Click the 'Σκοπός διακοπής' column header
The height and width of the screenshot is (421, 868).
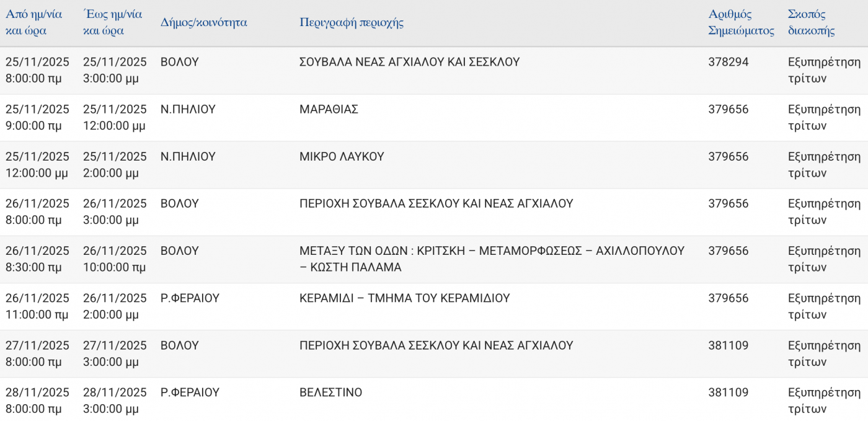[811, 22]
